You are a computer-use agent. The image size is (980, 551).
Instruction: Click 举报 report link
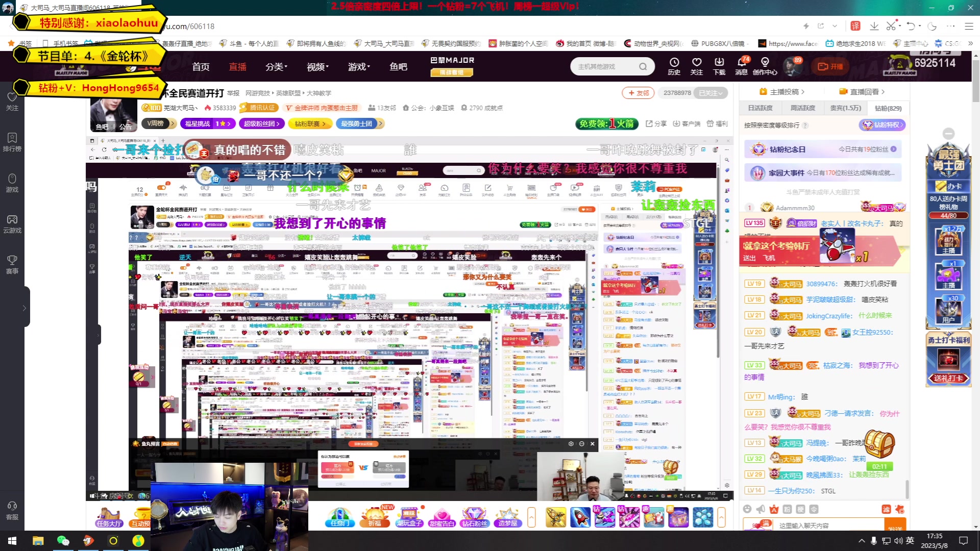233,93
